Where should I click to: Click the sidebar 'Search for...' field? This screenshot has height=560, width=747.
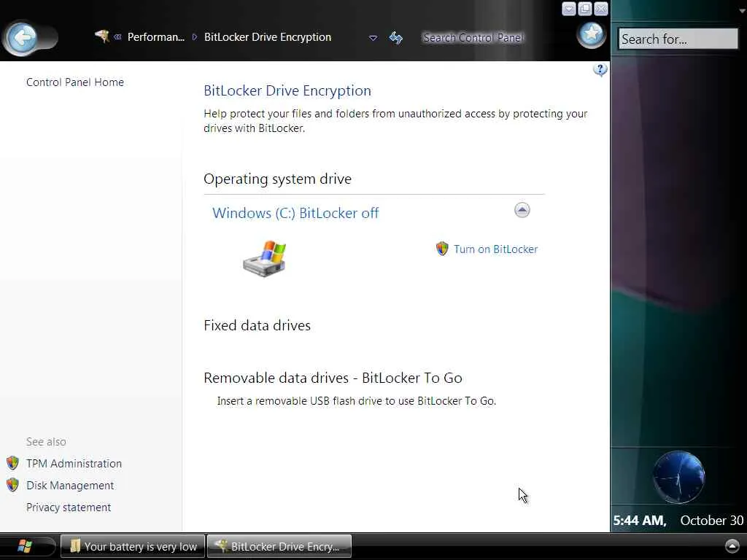point(678,39)
